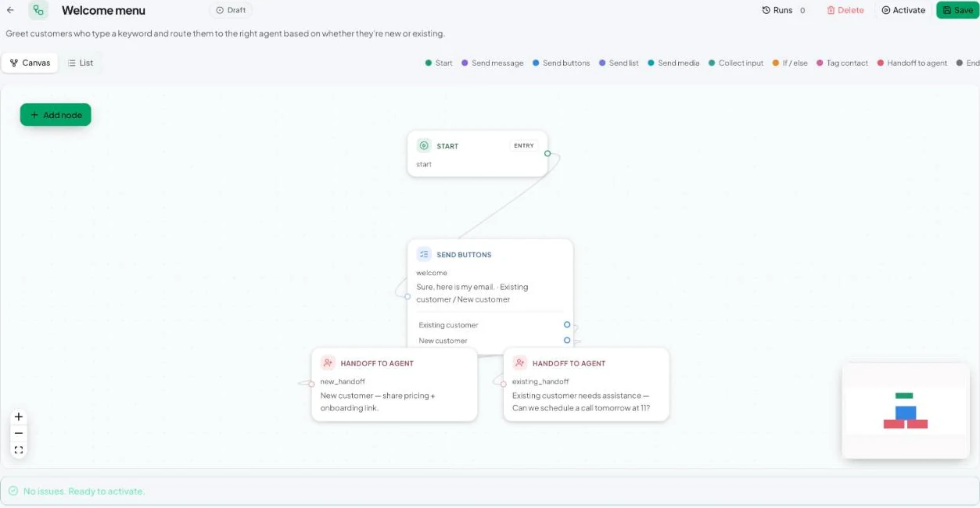Click the Send Buttons input connector

(407, 296)
